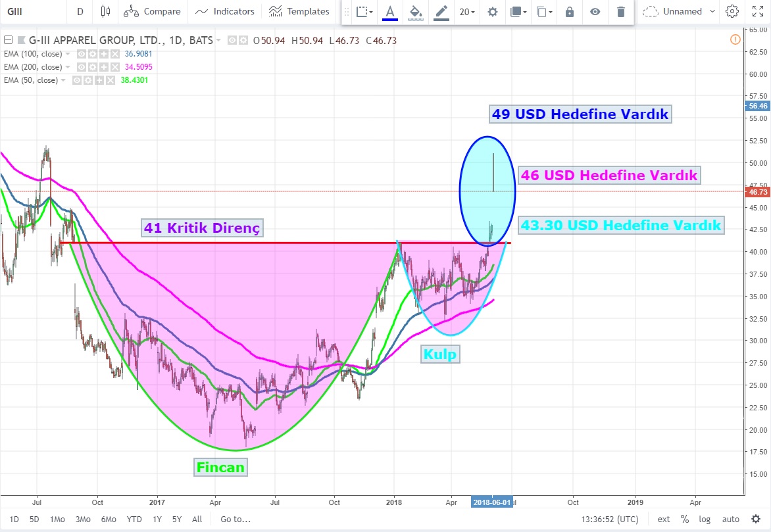The height and width of the screenshot is (532, 771).
Task: Open chart properties gear at top right
Action: coord(732,11)
